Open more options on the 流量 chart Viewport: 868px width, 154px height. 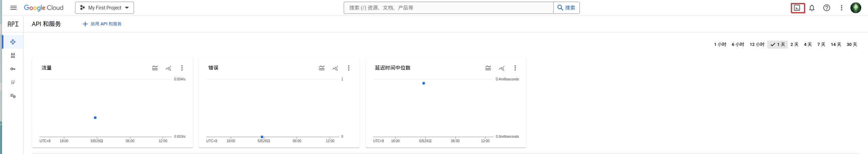pos(182,68)
